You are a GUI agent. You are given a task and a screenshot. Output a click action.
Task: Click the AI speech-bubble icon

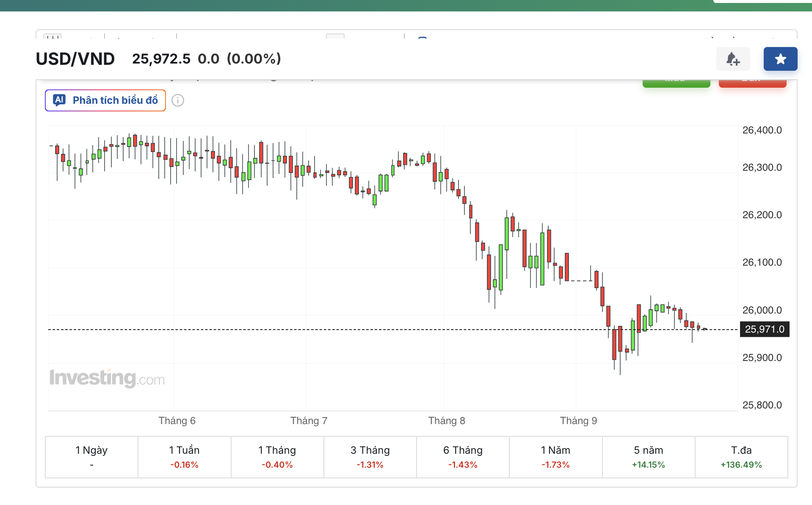tap(59, 100)
